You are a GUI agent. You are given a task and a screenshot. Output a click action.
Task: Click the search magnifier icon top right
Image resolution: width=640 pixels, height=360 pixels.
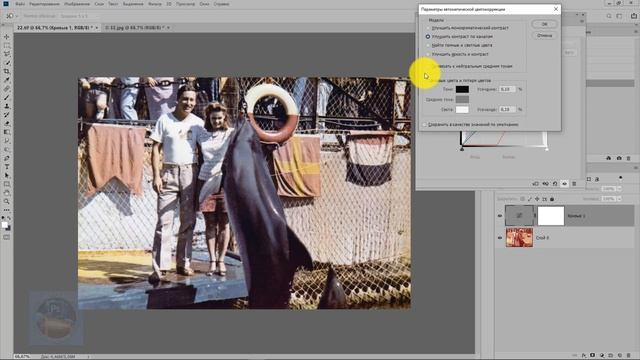609,16
